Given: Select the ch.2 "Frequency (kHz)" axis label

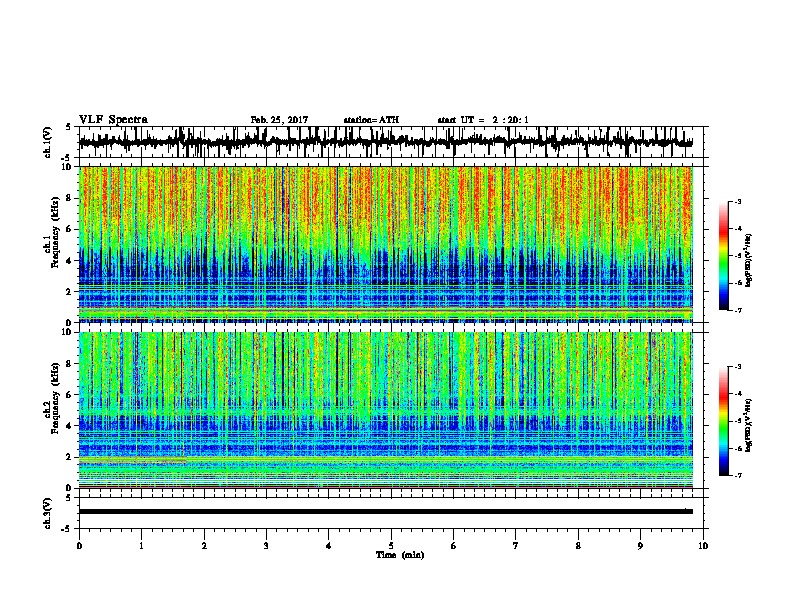Looking at the screenshot, I should (x=55, y=397).
